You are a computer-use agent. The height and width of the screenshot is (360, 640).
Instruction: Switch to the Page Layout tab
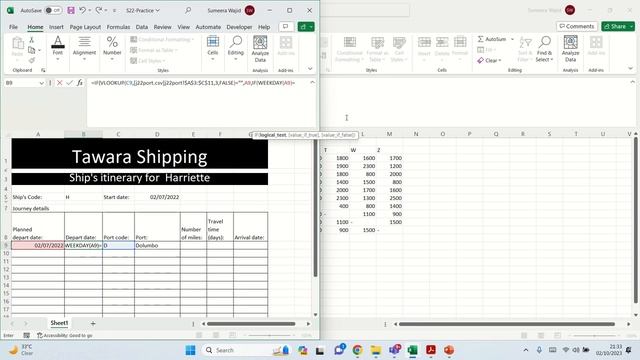click(85, 27)
